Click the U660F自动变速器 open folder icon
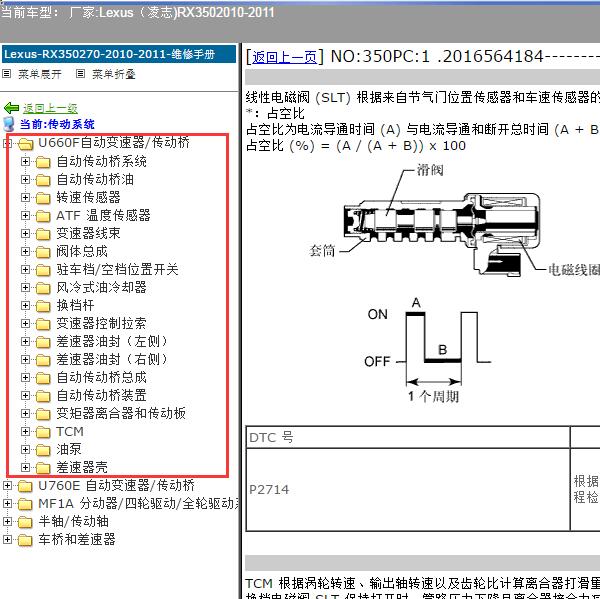Viewport: 600px width, 599px height. [25, 144]
